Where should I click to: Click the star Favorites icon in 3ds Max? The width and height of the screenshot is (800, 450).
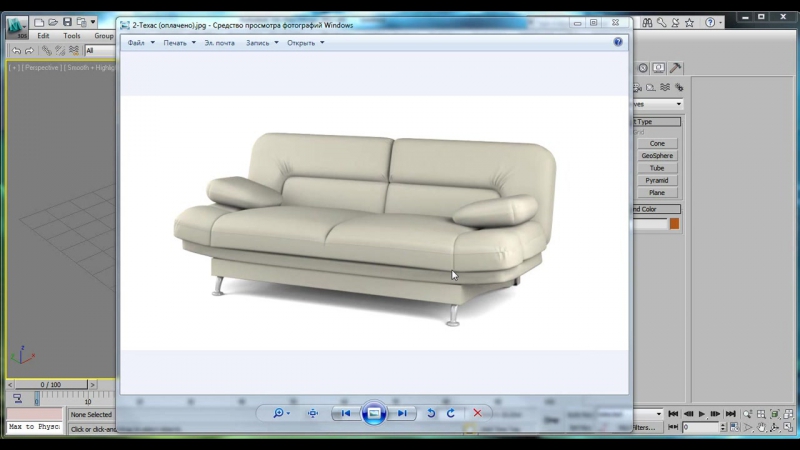(x=689, y=22)
